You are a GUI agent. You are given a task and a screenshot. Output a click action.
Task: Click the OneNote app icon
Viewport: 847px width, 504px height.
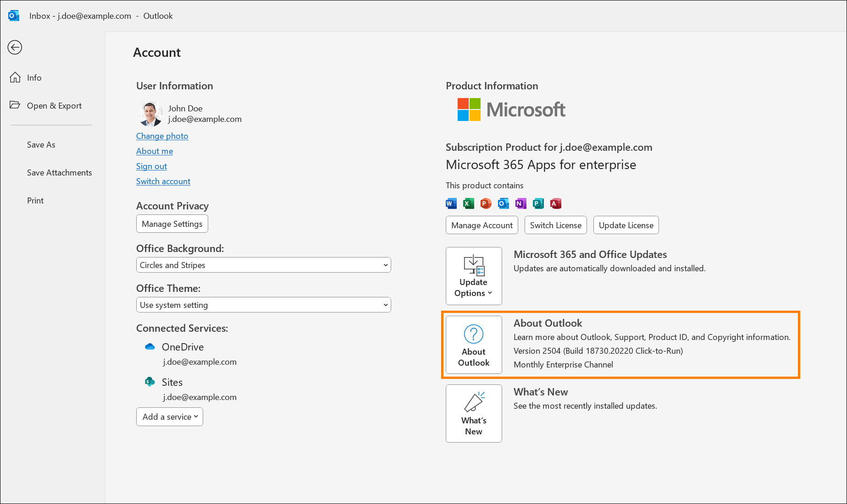(x=521, y=203)
